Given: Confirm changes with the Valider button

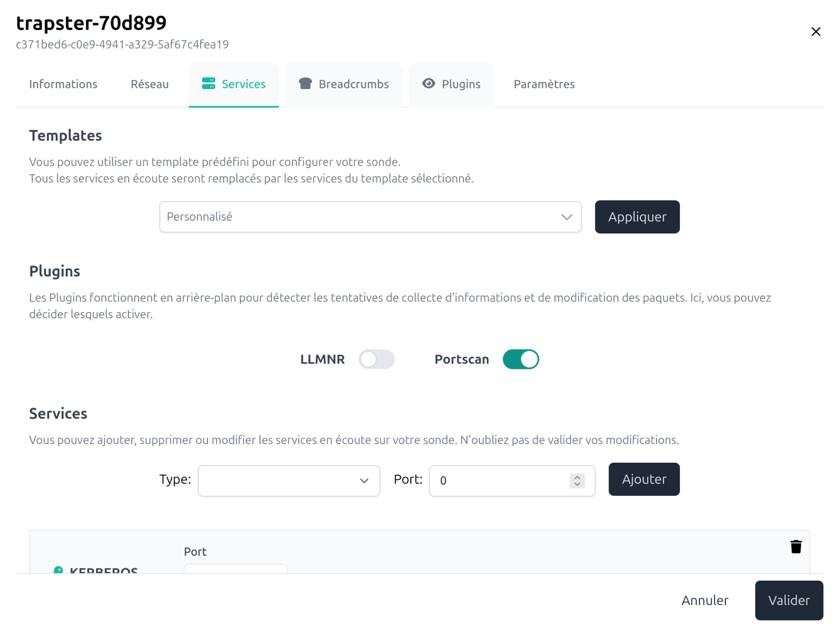Looking at the screenshot, I should [788, 601].
